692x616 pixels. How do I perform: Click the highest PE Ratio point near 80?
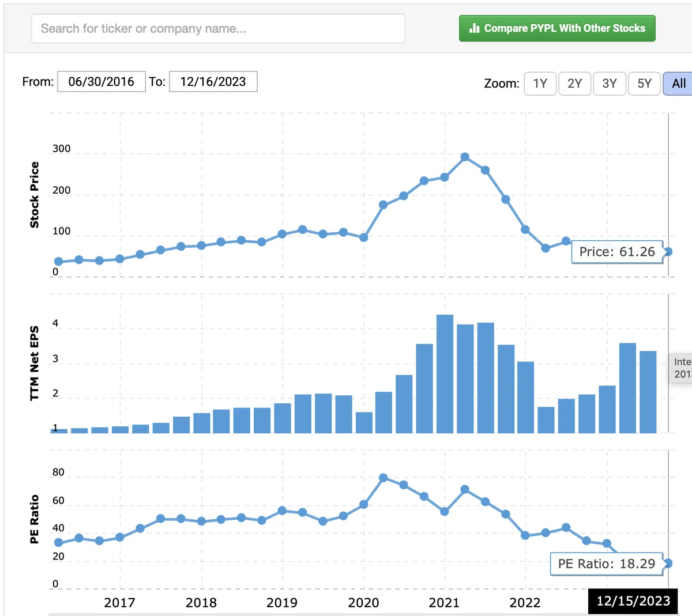(x=383, y=478)
